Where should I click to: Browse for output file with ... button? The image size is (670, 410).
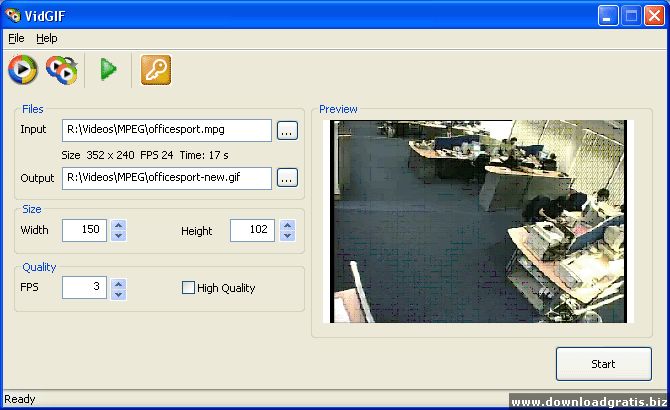coord(287,178)
